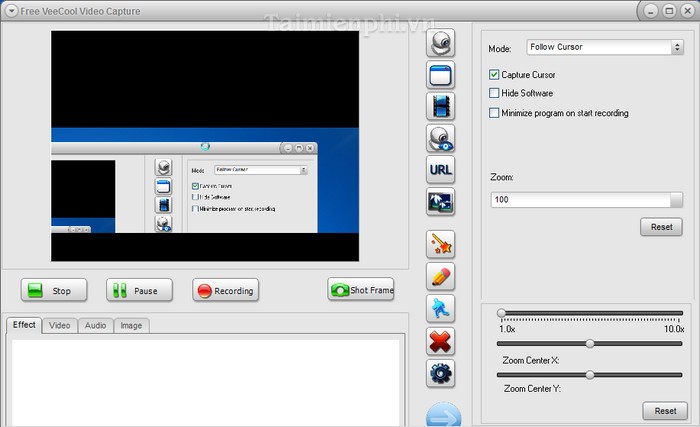The image size is (700, 427).
Task: Minimize the VeeCool Video Capture window
Action: point(650,11)
